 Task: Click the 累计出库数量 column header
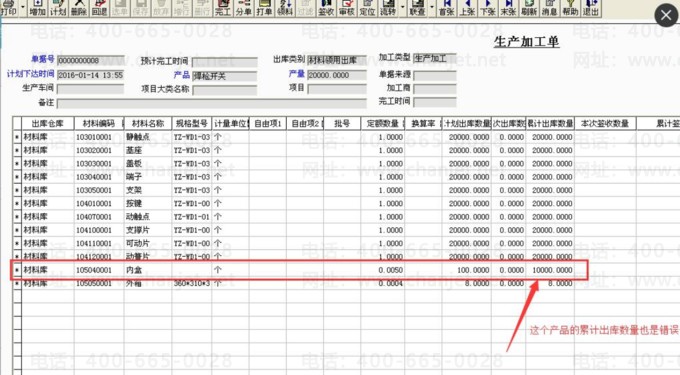[550, 124]
